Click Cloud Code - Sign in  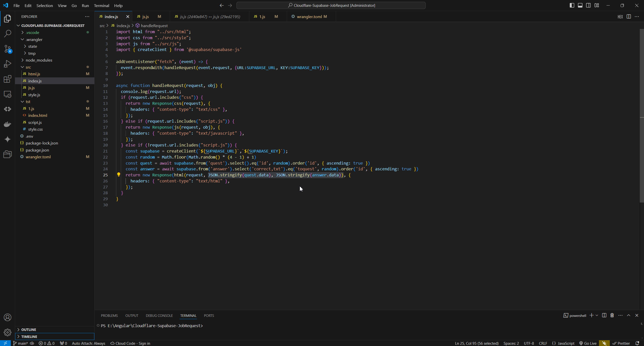(x=130, y=343)
